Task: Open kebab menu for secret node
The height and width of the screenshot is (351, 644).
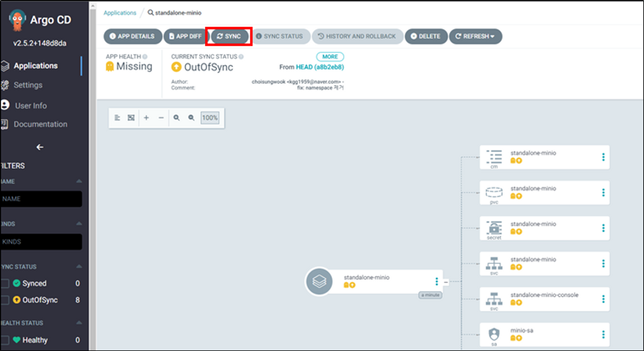Action: 603,228
